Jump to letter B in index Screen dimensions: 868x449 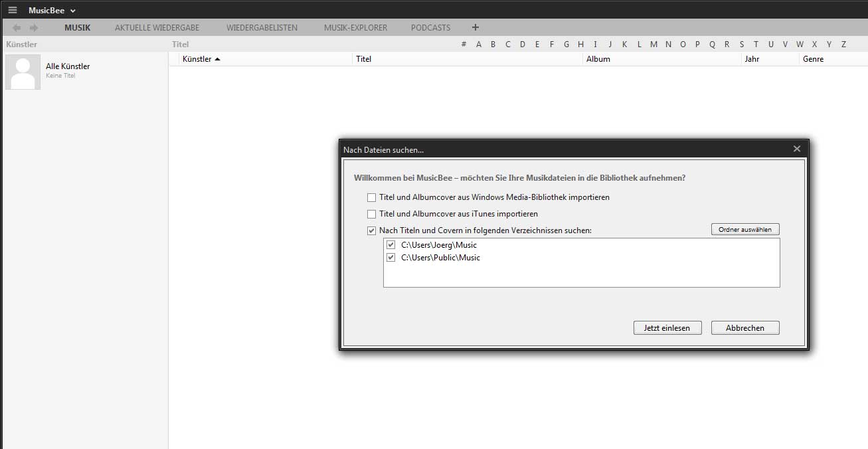pyautogui.click(x=493, y=45)
